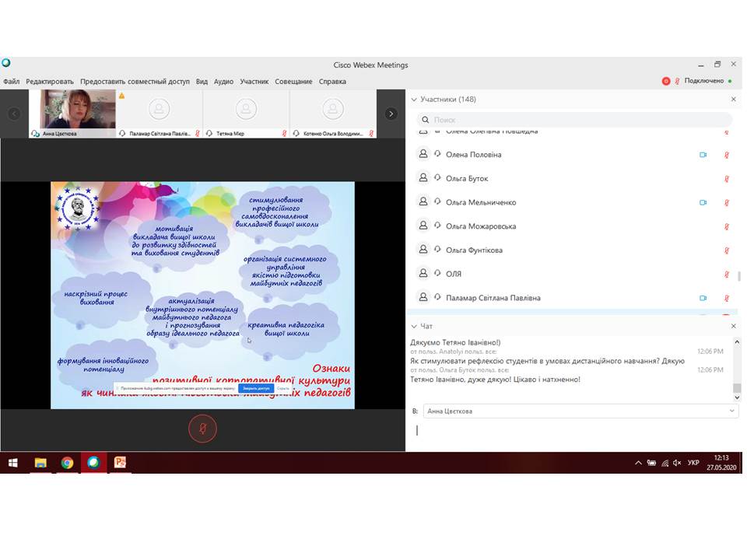The height and width of the screenshot is (560, 747).
Task: Click the red mute microphone button
Action: tap(202, 429)
